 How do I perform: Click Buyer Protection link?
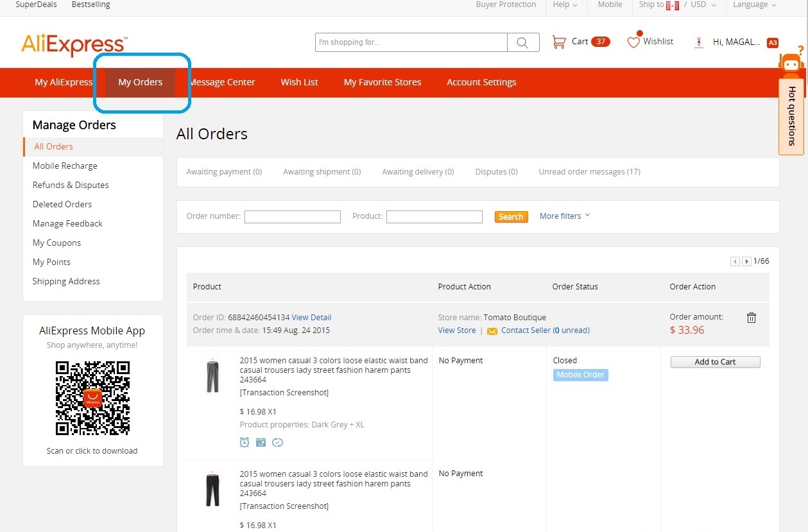point(506,4)
